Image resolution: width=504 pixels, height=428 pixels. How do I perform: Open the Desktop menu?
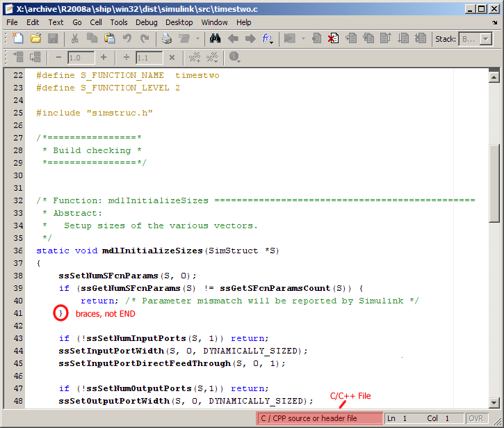point(179,22)
